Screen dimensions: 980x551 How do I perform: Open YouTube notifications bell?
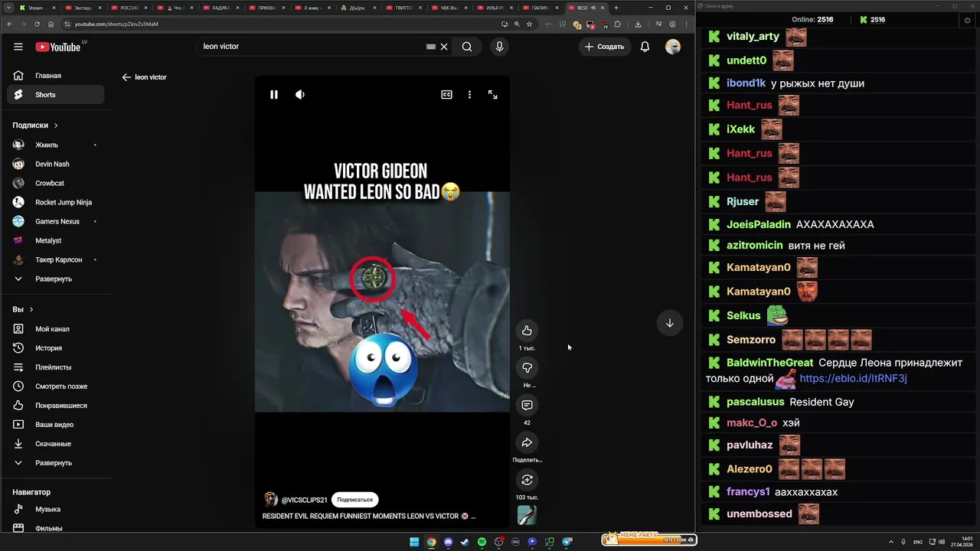(645, 47)
